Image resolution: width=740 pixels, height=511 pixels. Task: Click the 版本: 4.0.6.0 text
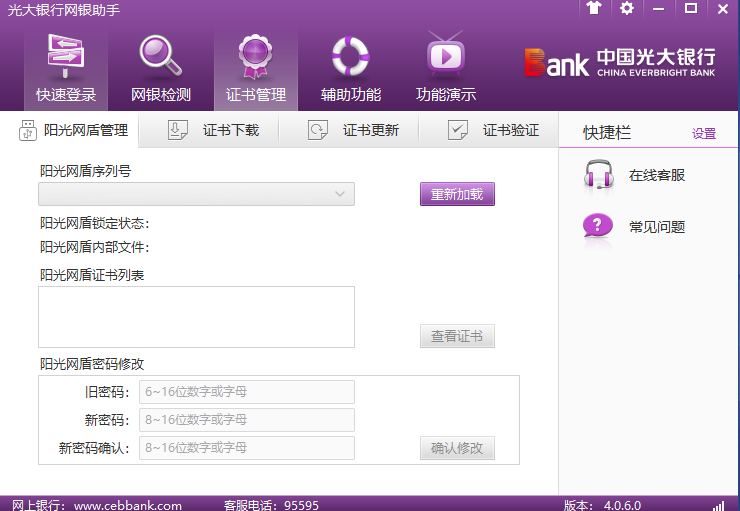tap(602, 505)
